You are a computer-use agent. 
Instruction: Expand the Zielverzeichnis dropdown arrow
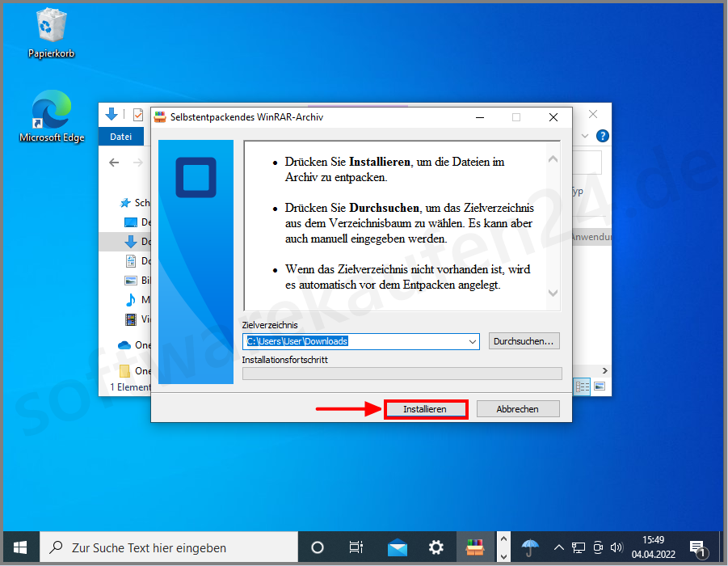[x=473, y=341]
